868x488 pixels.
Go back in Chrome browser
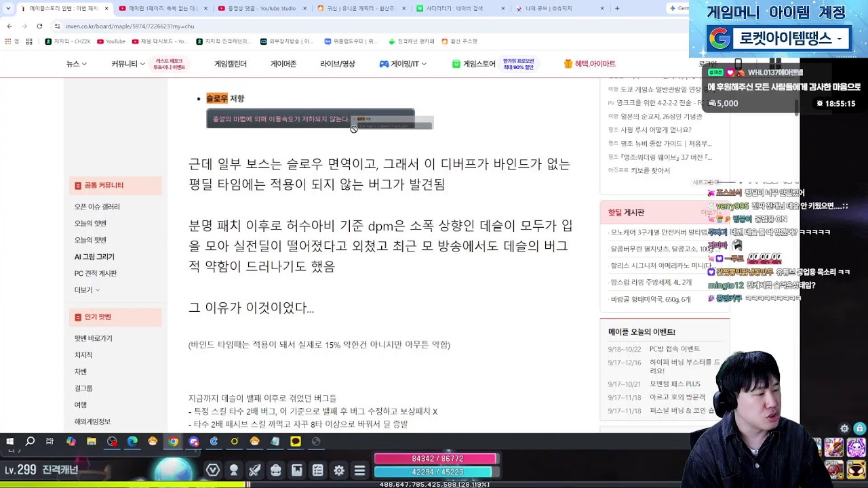(x=9, y=26)
